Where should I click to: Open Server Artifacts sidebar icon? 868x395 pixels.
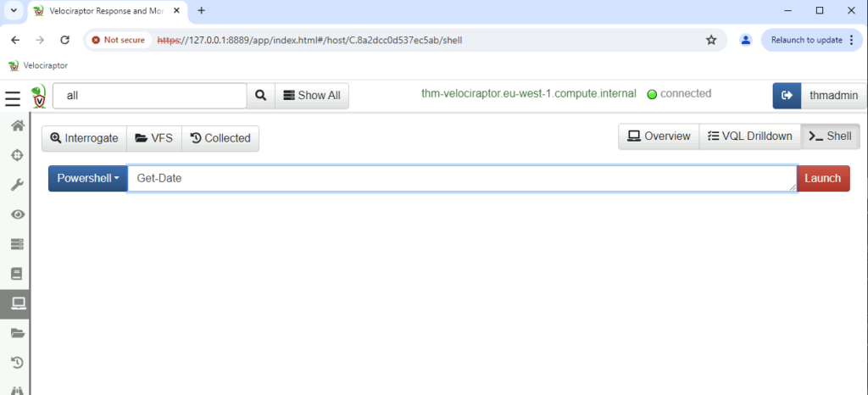18,244
